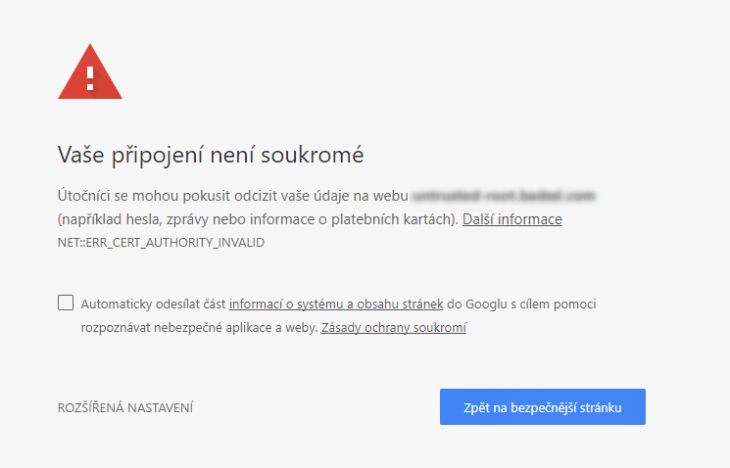Click the 'Automaticky odesílat část' checkbox label
The image size is (730, 468).
point(154,304)
